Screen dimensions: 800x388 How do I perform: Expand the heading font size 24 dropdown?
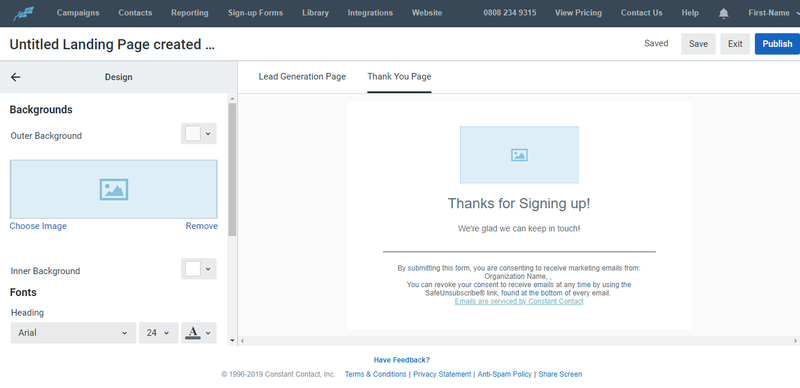(x=159, y=333)
